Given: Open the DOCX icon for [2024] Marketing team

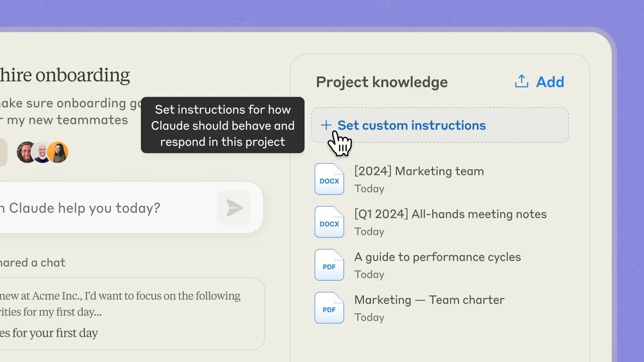Looking at the screenshot, I should tap(329, 179).
